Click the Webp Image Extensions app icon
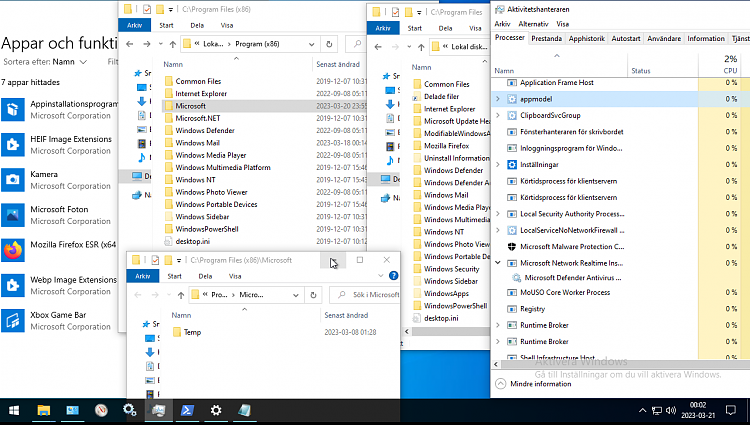 pos(12,285)
